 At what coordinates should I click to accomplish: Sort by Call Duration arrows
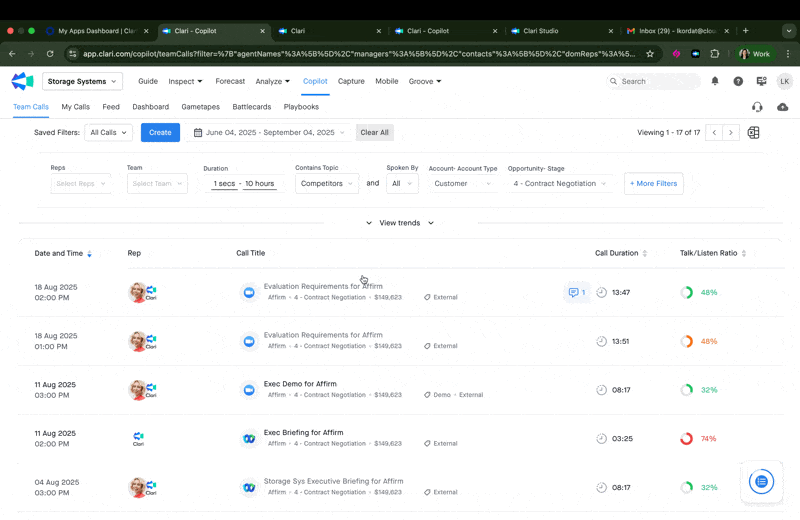[x=644, y=254]
